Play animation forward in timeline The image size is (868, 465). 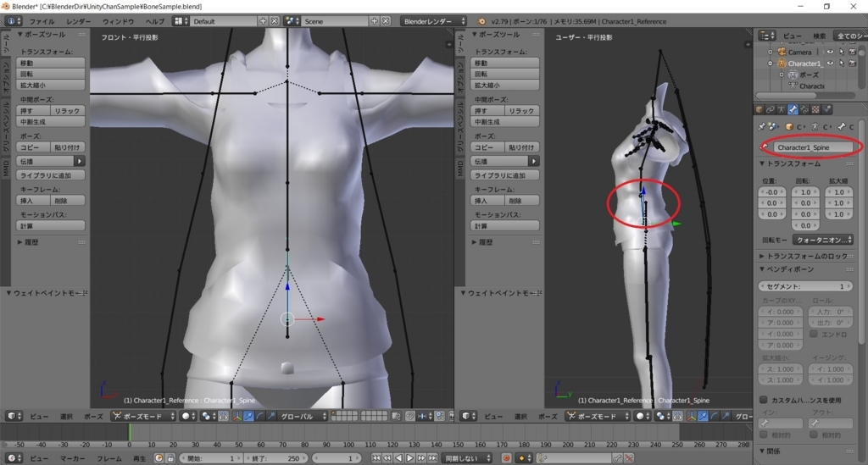pos(410,458)
